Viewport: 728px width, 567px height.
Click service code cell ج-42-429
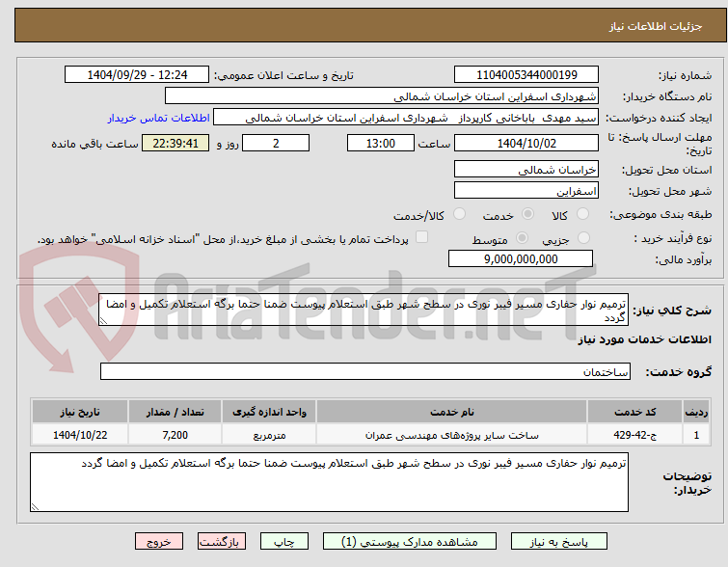click(x=634, y=435)
